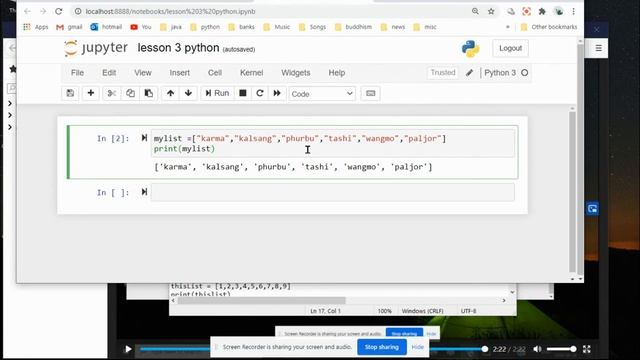
Task: Click the zoom magnifier icon in address bar
Action: 475,11
